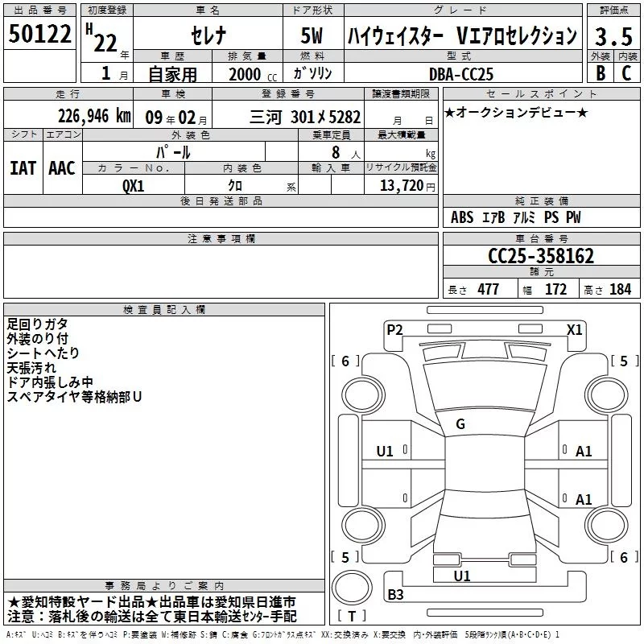This screenshot has width=644, height=644.
Task: Click the B3 mark on the rear bumper
Action: (x=395, y=594)
